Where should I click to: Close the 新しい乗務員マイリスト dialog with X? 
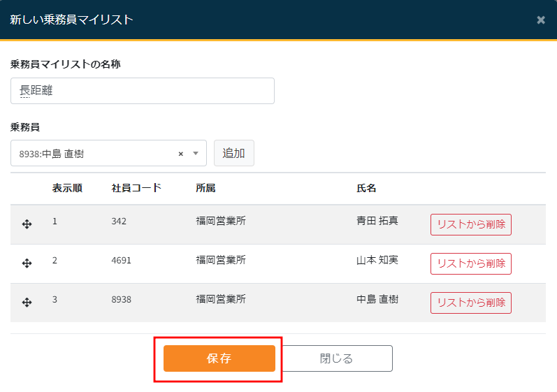tap(540, 20)
